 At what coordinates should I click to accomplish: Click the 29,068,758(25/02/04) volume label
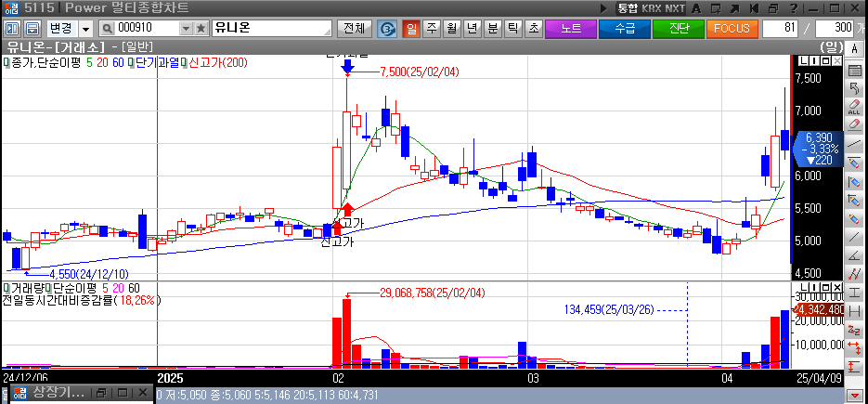[434, 292]
